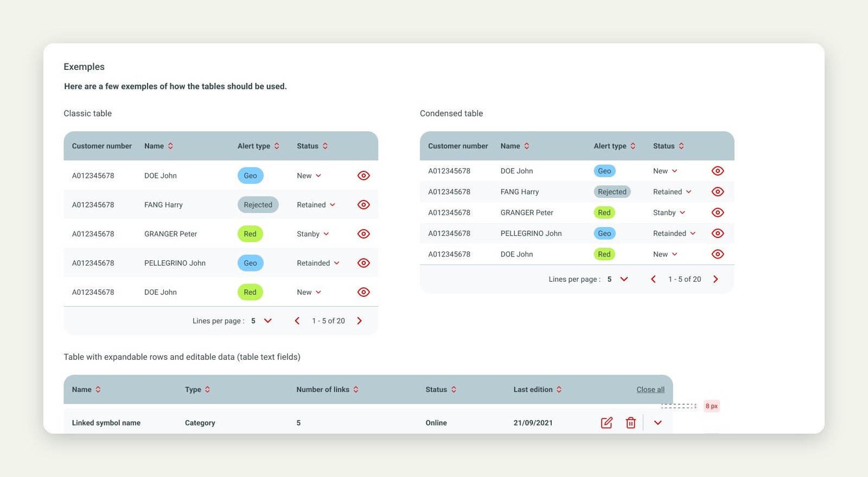View GRANGER Peter row in Classic table
This screenshot has width=868, height=477.
click(363, 234)
